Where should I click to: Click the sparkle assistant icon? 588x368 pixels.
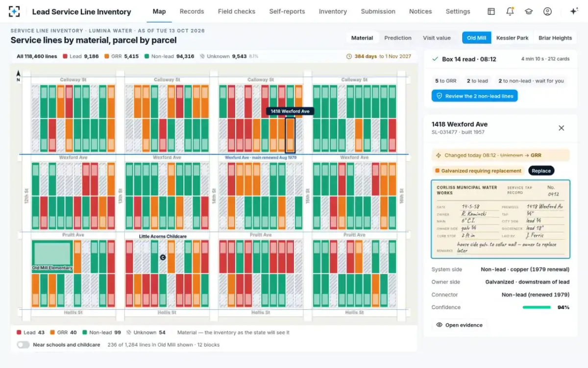[574, 11]
